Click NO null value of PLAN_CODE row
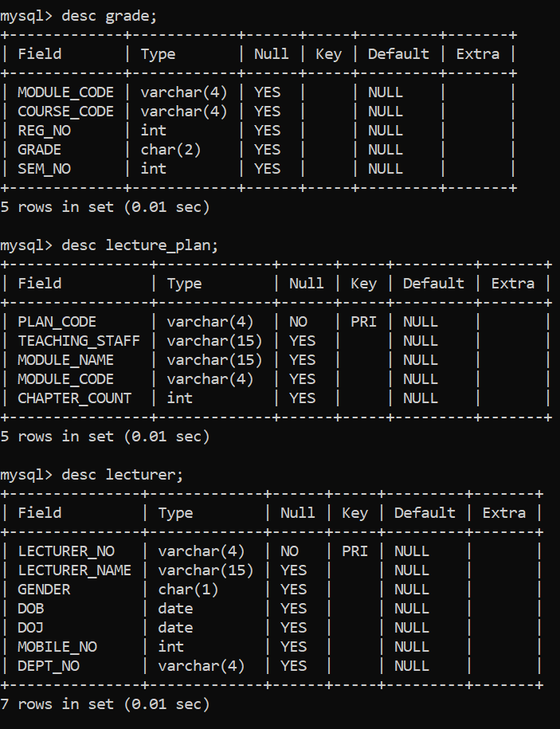The height and width of the screenshot is (729, 560). [x=298, y=322]
